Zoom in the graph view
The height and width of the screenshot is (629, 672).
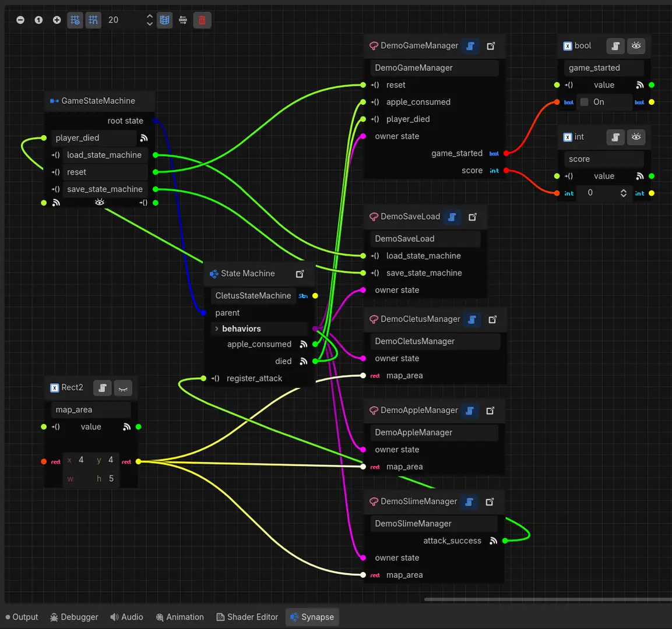[57, 20]
